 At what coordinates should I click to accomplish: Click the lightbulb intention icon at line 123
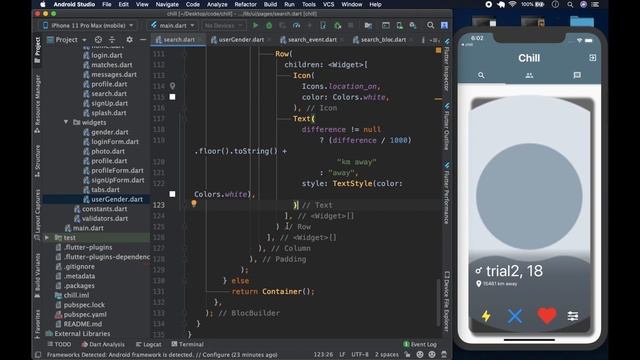194,203
